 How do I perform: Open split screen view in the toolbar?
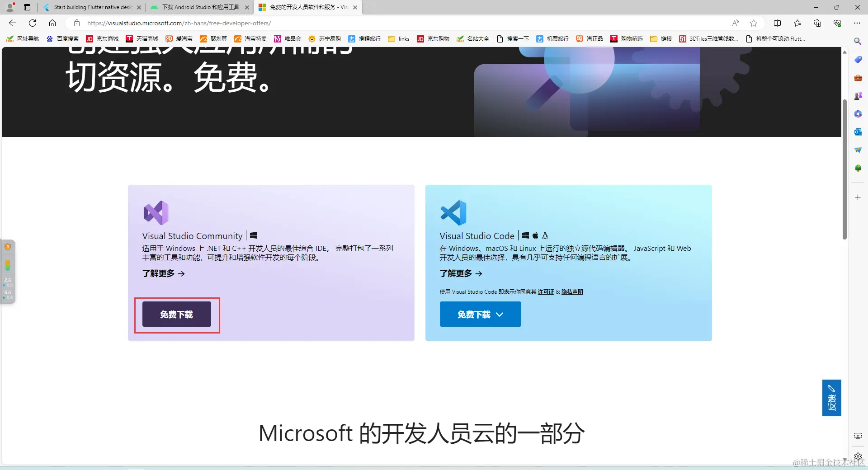(x=778, y=23)
